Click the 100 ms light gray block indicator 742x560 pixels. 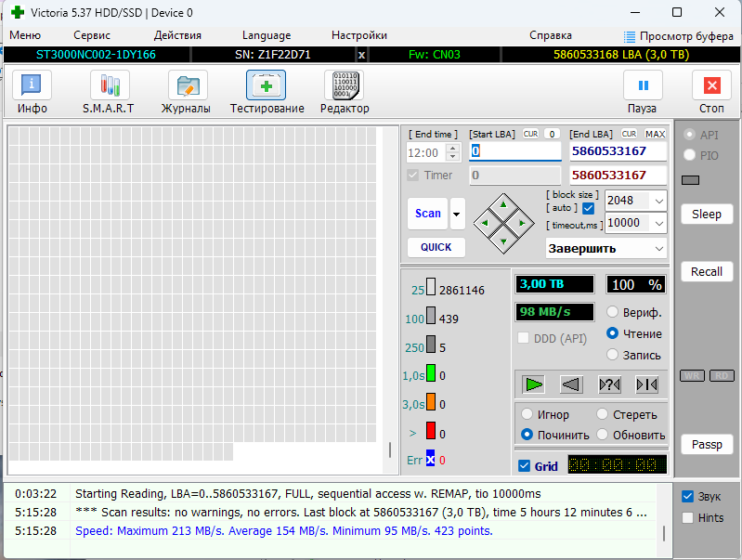click(x=431, y=315)
